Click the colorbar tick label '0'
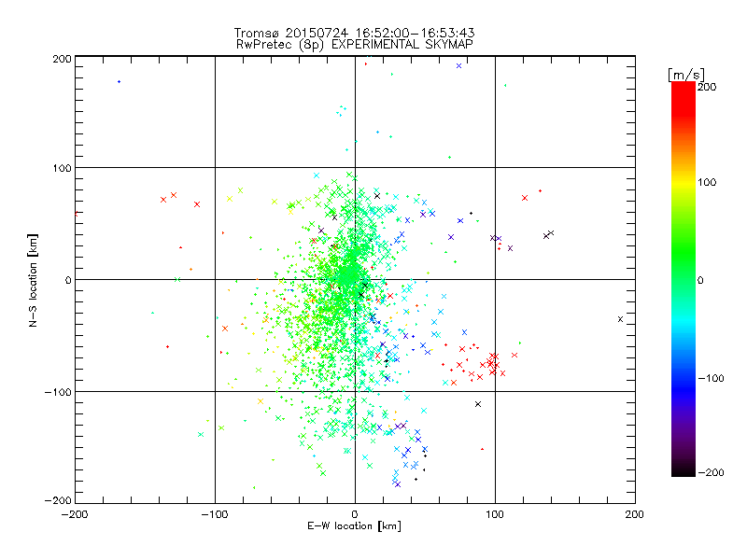Screen dimensions: 747x560 tap(700, 280)
